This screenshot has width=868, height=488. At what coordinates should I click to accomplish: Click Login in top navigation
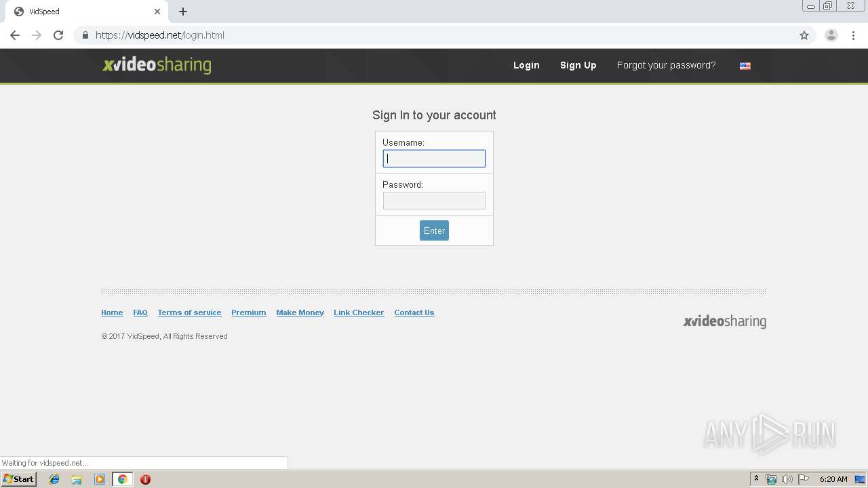[526, 65]
